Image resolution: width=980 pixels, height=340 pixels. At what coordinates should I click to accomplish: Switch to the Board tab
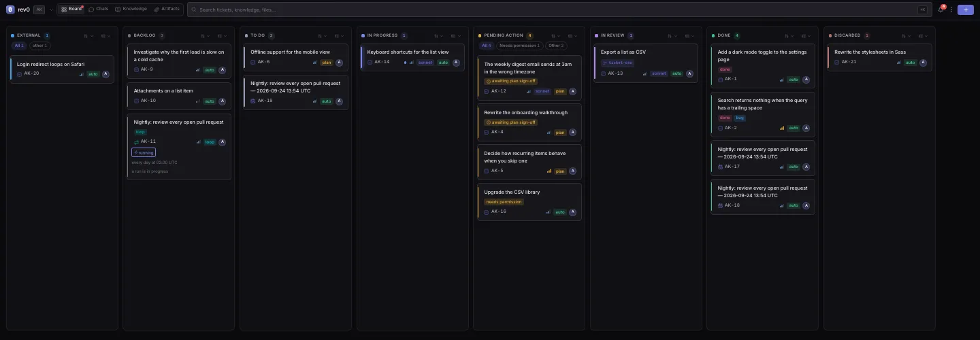(x=71, y=10)
